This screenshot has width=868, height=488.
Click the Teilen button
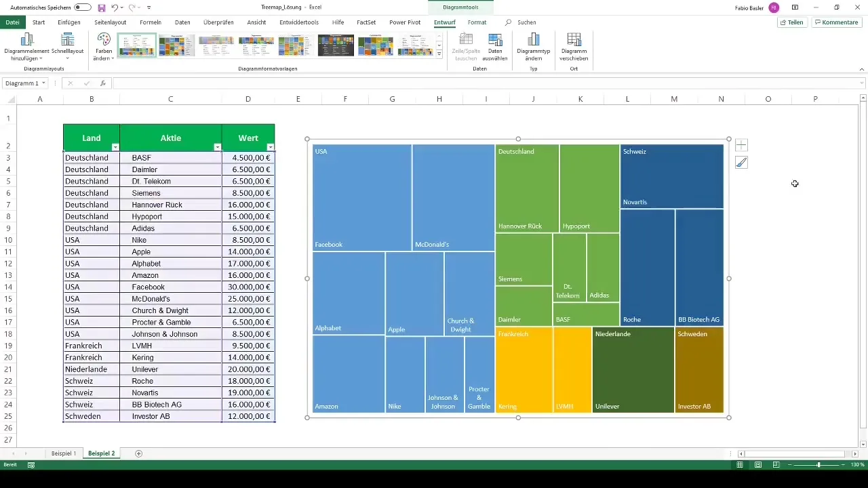[791, 22]
